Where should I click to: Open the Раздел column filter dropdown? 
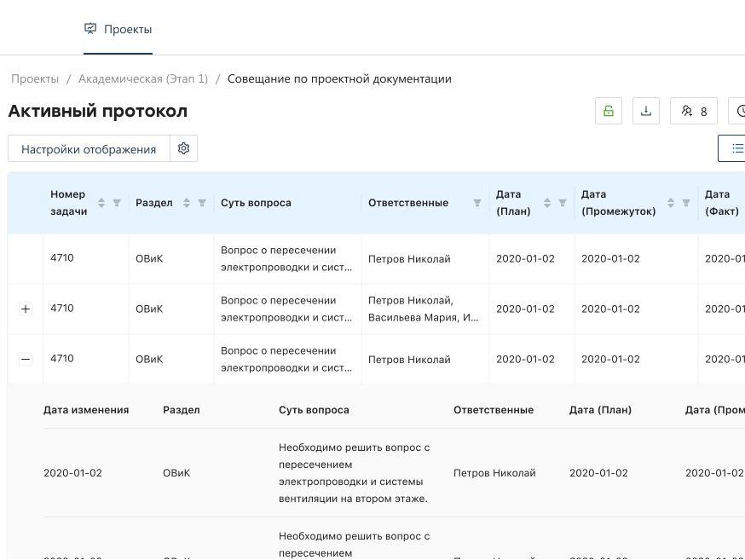tap(201, 203)
